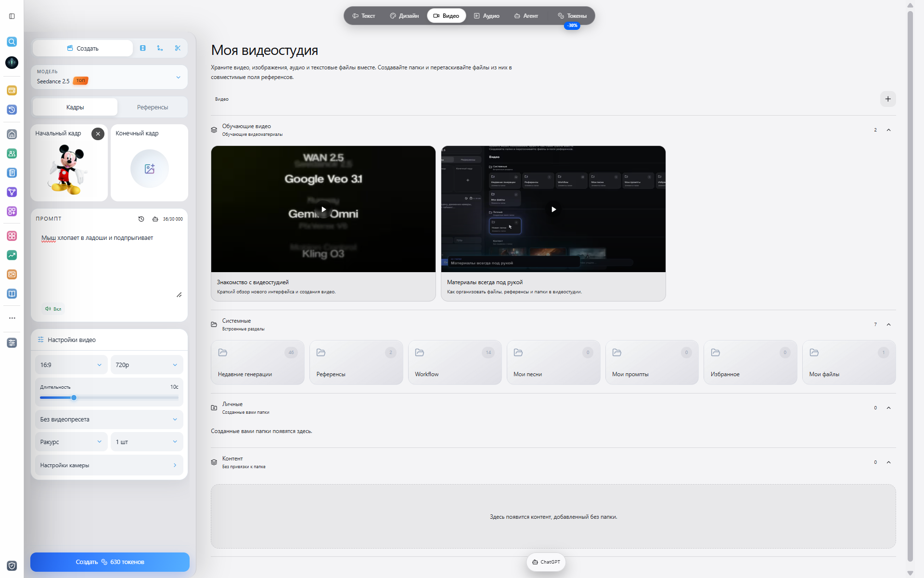
Task: Add new folder with plus button
Action: coord(888,99)
